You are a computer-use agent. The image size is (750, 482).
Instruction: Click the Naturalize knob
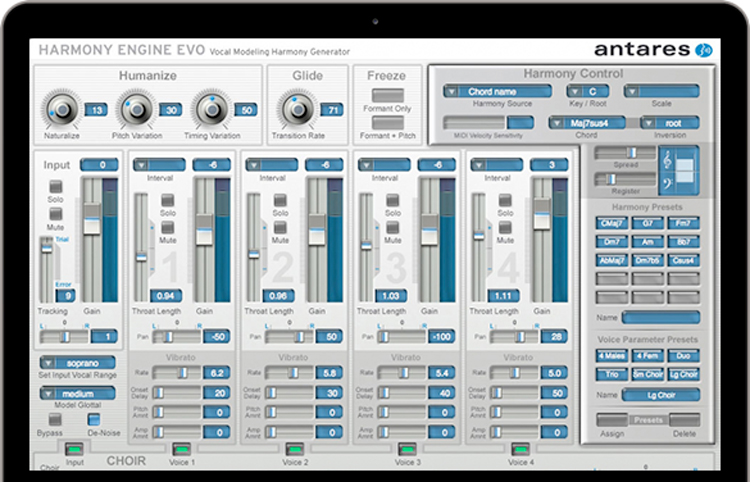(62, 110)
